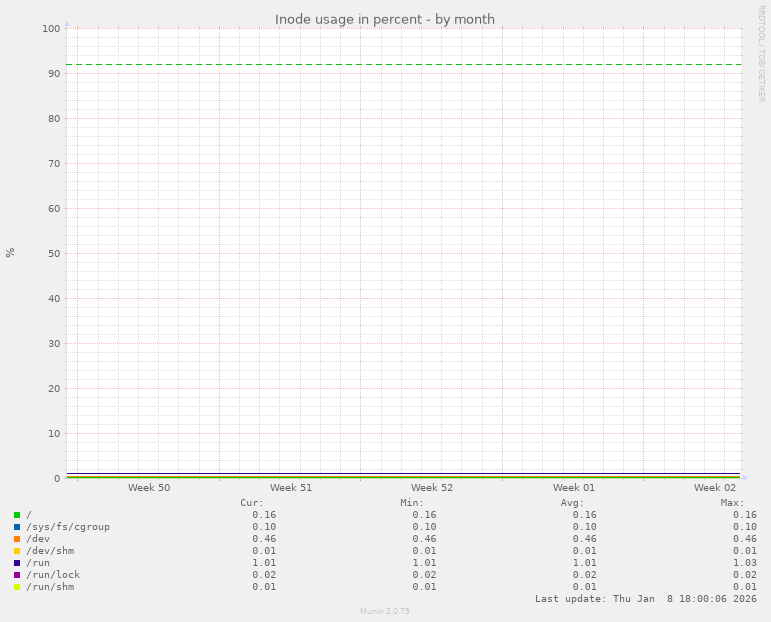
Task: Click the /dev Cur value 0.46
Action: click(x=264, y=539)
